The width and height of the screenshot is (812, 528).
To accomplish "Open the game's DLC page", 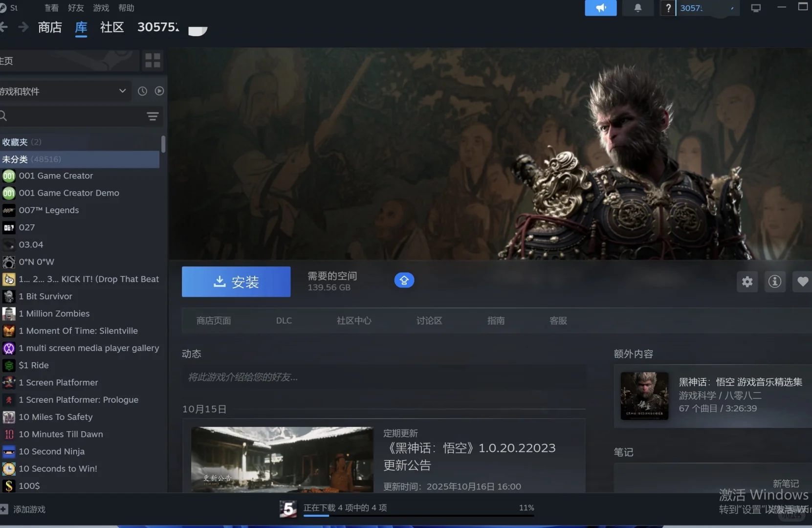I will pos(284,321).
